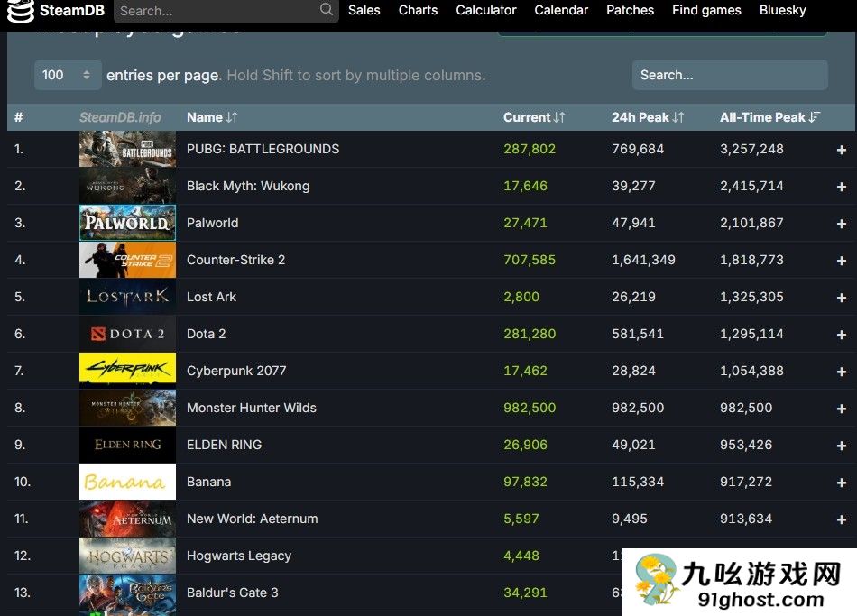Click the Palworld game icon
The height and width of the screenshot is (616, 857).
coord(127,222)
